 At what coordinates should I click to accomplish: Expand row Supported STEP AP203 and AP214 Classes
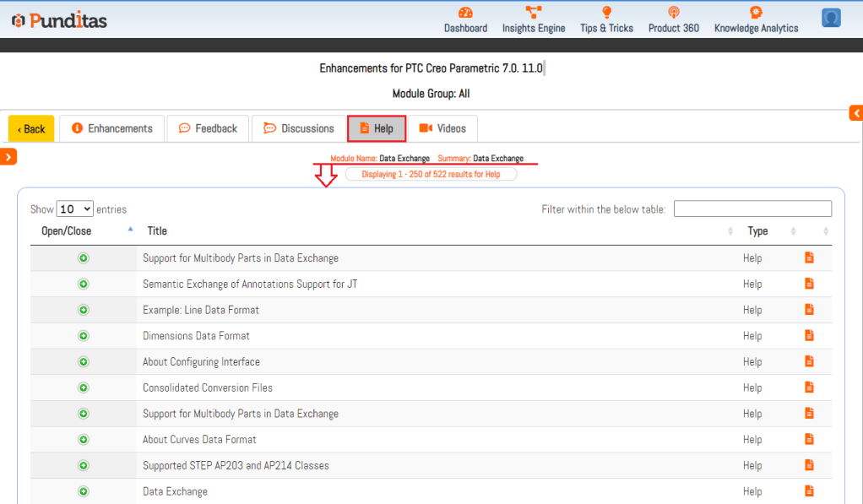[x=84, y=465]
